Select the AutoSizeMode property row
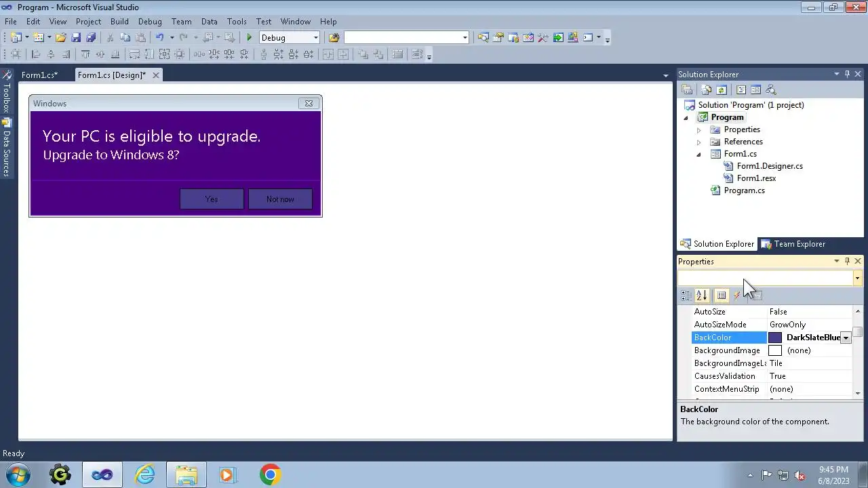This screenshot has width=868, height=488. coord(772,325)
